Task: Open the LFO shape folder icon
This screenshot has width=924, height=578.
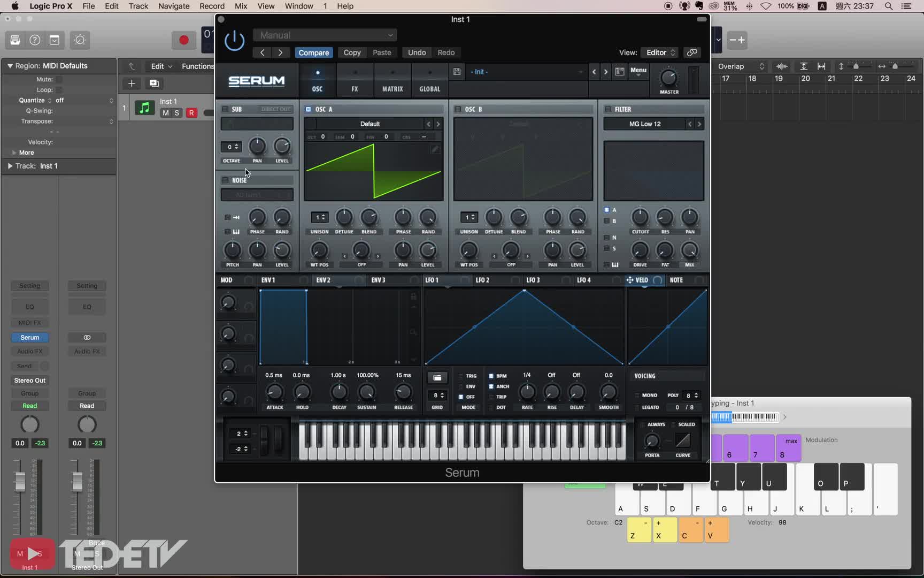Action: pos(437,377)
